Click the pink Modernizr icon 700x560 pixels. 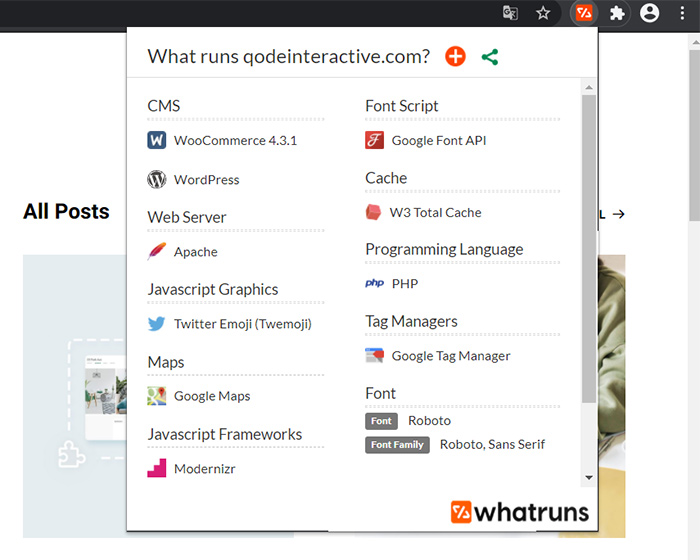click(x=157, y=468)
